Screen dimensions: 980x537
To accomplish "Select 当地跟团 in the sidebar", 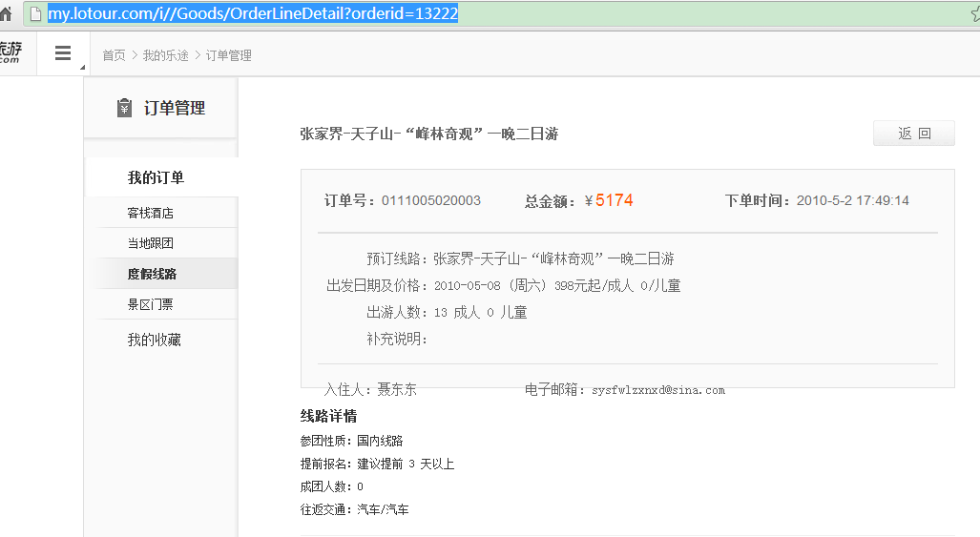I will pos(151,243).
